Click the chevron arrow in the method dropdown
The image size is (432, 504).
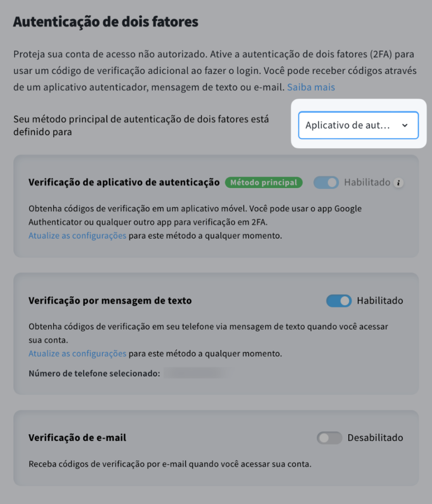(x=405, y=126)
